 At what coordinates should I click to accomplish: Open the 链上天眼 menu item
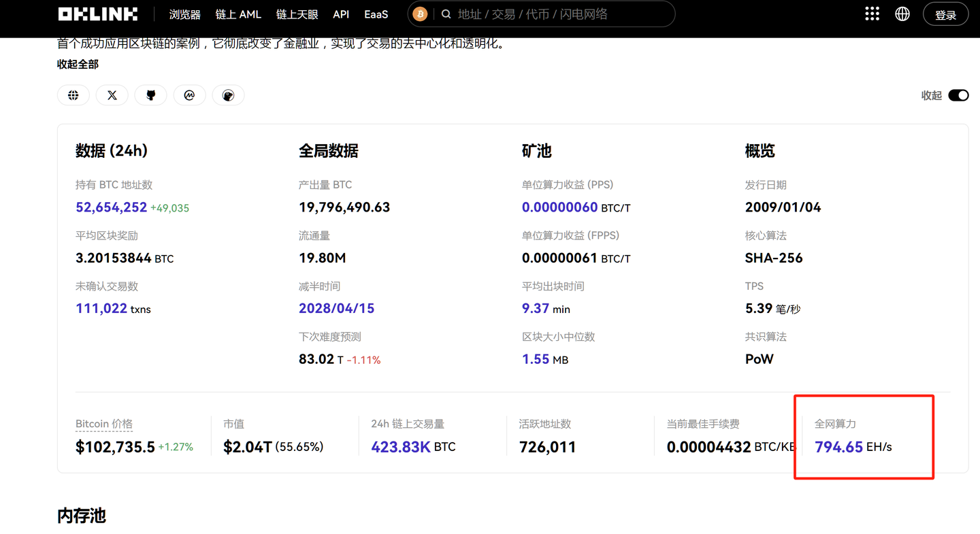pyautogui.click(x=297, y=14)
